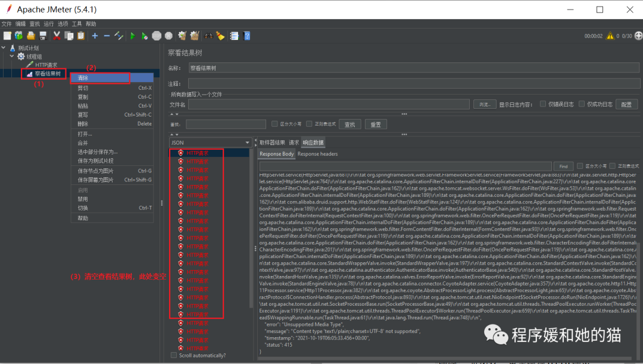
Task: Check the successes-only log checkbox (仅成功日志)
Action: click(582, 104)
